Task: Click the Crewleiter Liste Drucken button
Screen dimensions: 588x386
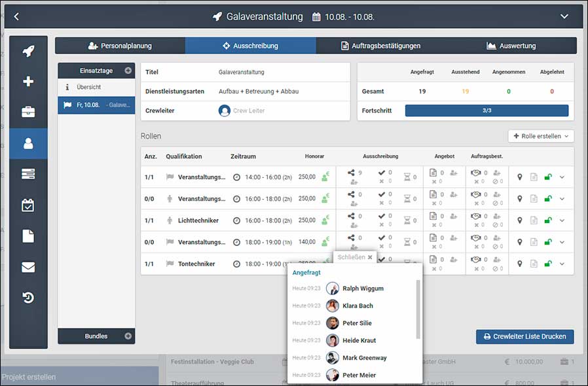Action: pos(524,336)
